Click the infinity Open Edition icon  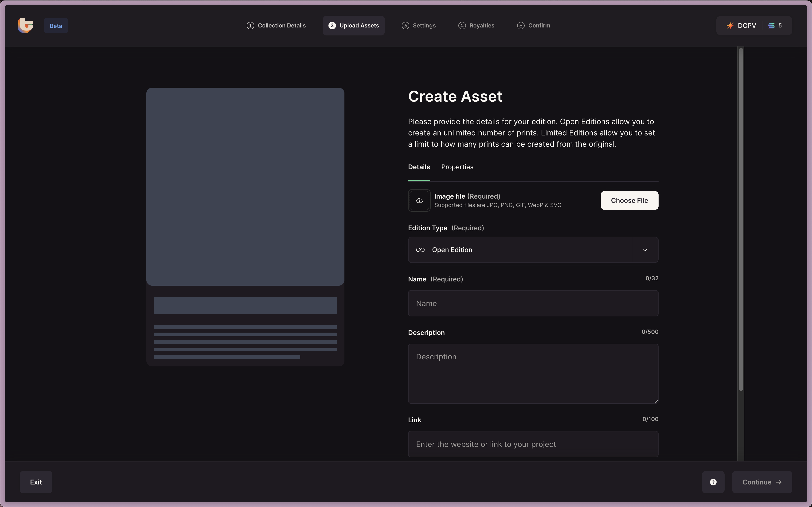point(420,250)
